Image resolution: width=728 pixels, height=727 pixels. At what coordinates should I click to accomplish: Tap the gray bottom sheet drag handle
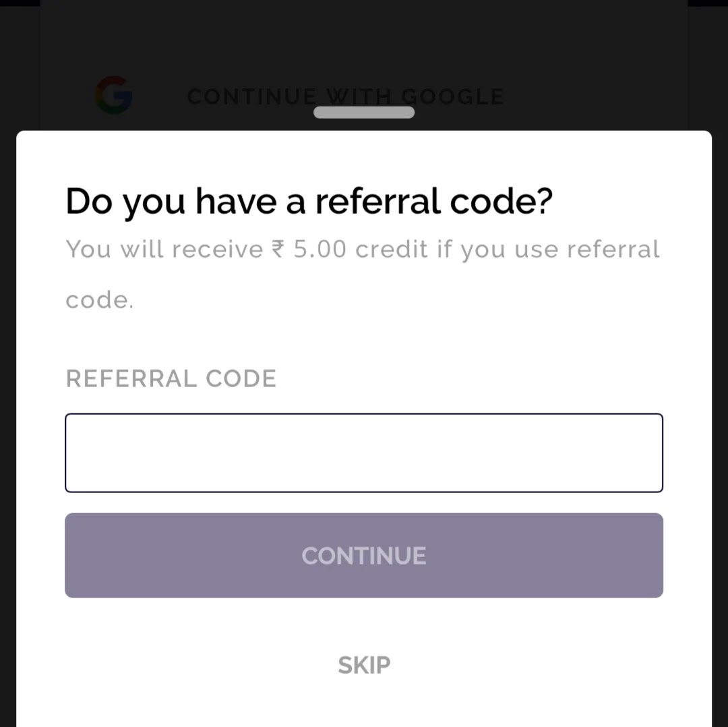364,113
